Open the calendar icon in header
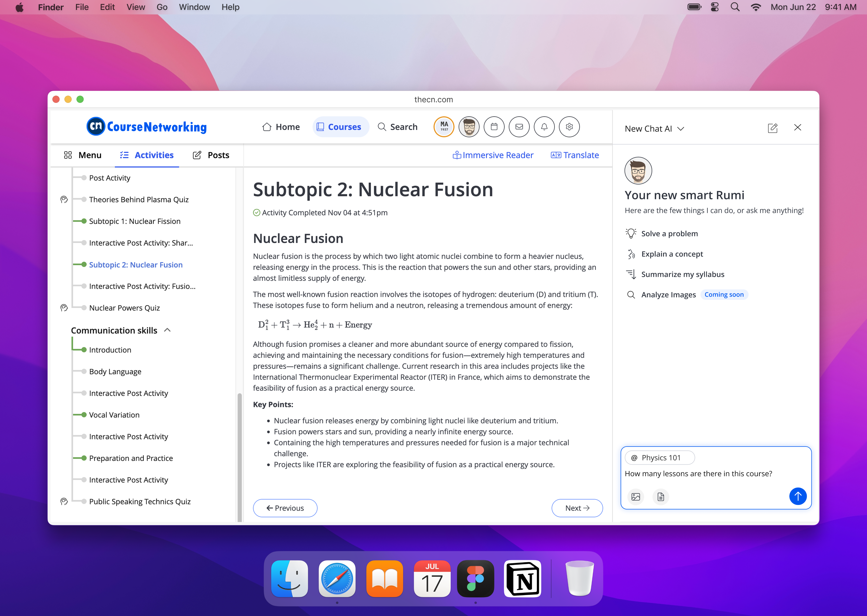Viewport: 867px width, 616px height. (494, 127)
